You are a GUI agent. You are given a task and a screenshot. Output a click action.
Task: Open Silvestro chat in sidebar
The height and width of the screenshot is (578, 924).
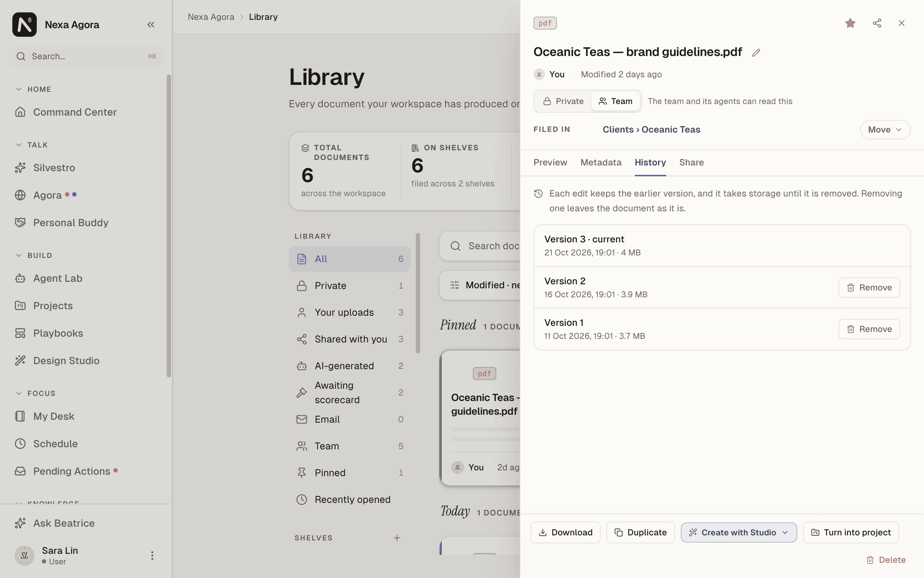point(86,167)
